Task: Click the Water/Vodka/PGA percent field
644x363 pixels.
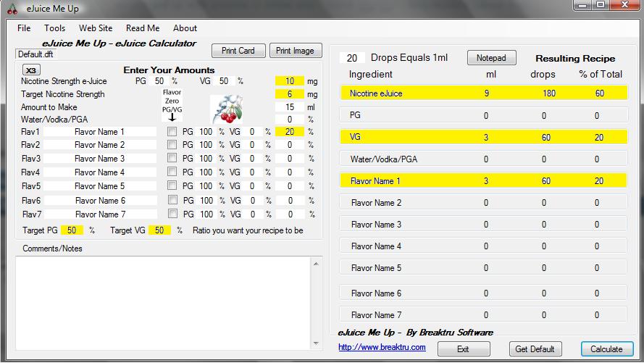Action: (290, 120)
